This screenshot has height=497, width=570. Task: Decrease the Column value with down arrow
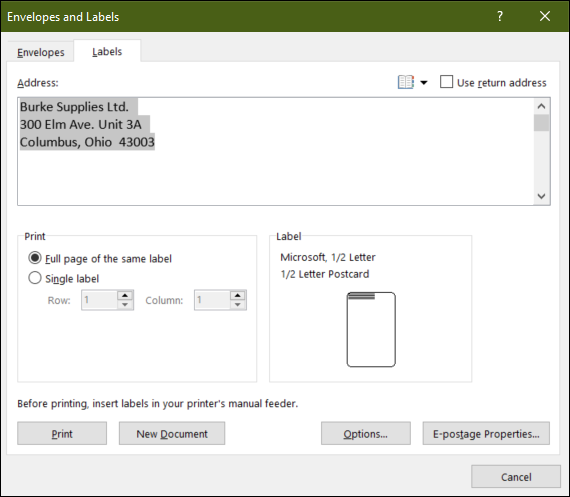pos(238,305)
